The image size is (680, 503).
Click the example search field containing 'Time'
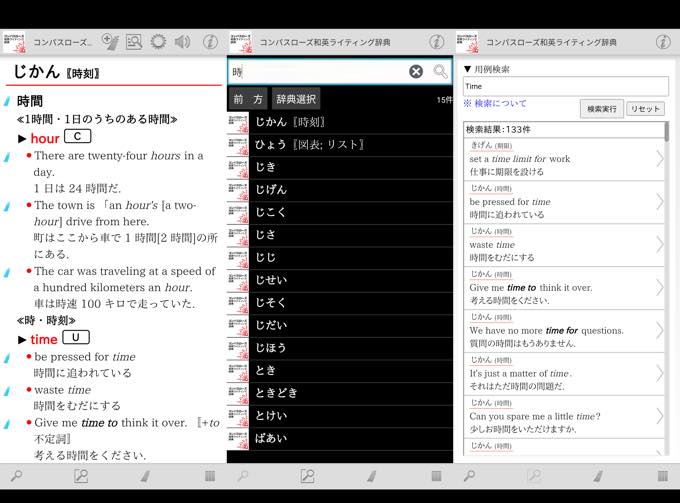pyautogui.click(x=565, y=86)
